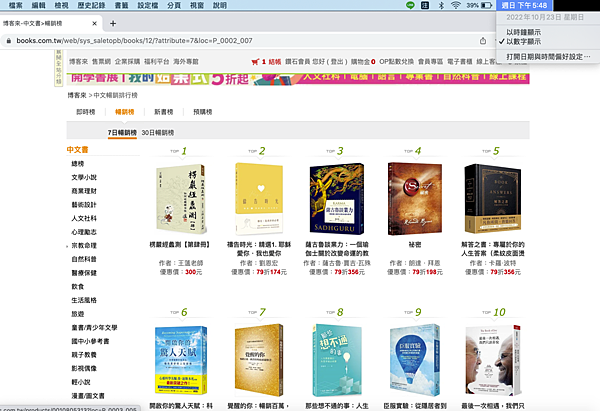600x411 pixels.
Task: Select 文學小說 category in sidebar
Action: 84,177
